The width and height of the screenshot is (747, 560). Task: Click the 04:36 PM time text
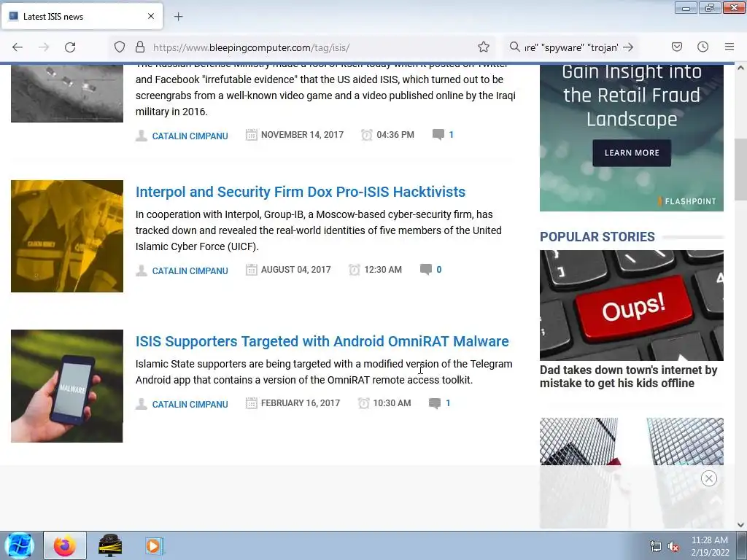pyautogui.click(x=395, y=135)
